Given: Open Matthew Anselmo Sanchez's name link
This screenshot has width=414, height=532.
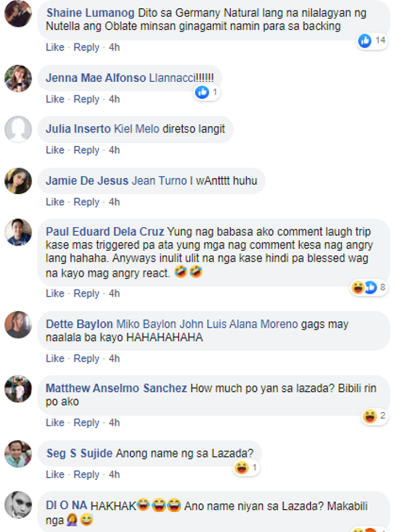Looking at the screenshot, I should click(x=116, y=388).
